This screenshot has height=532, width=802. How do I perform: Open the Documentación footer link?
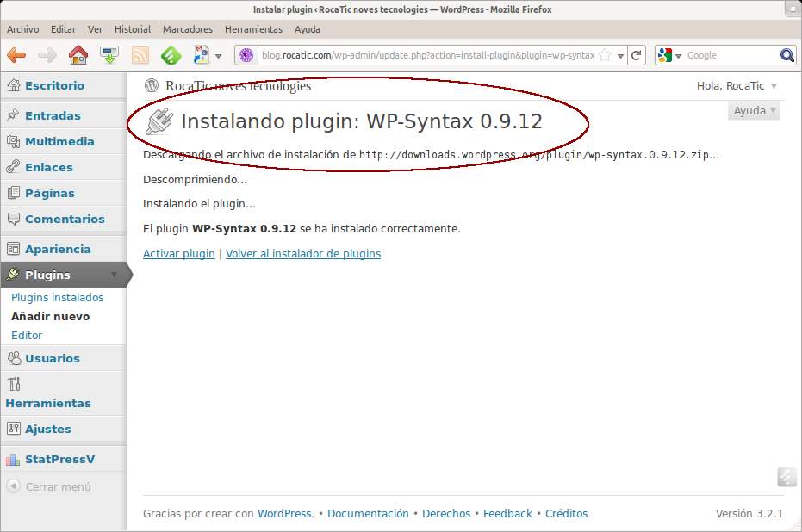(369, 514)
